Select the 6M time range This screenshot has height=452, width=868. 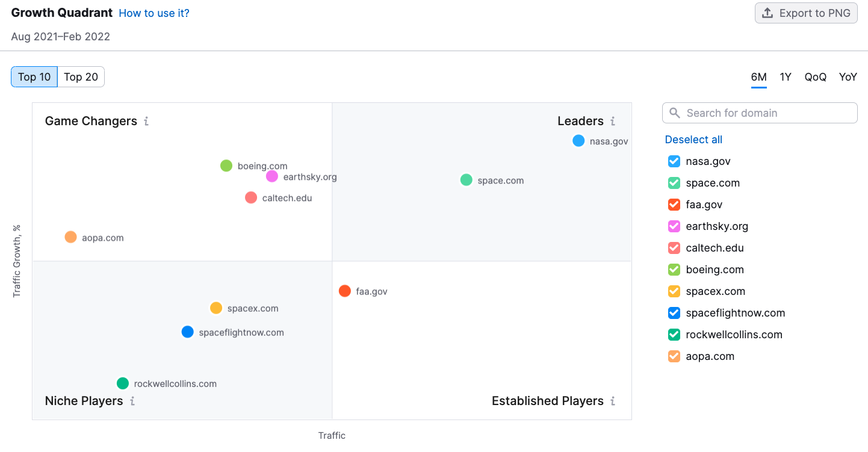pos(759,77)
